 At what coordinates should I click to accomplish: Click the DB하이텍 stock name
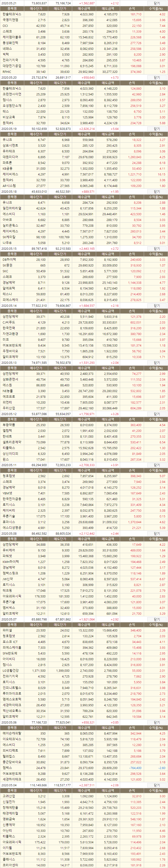9,260
